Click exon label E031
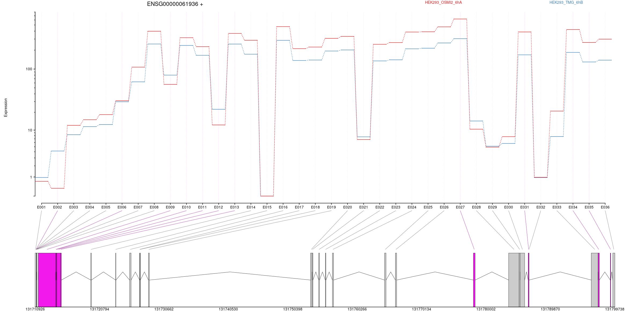This screenshot has height=322, width=644. [x=525, y=207]
